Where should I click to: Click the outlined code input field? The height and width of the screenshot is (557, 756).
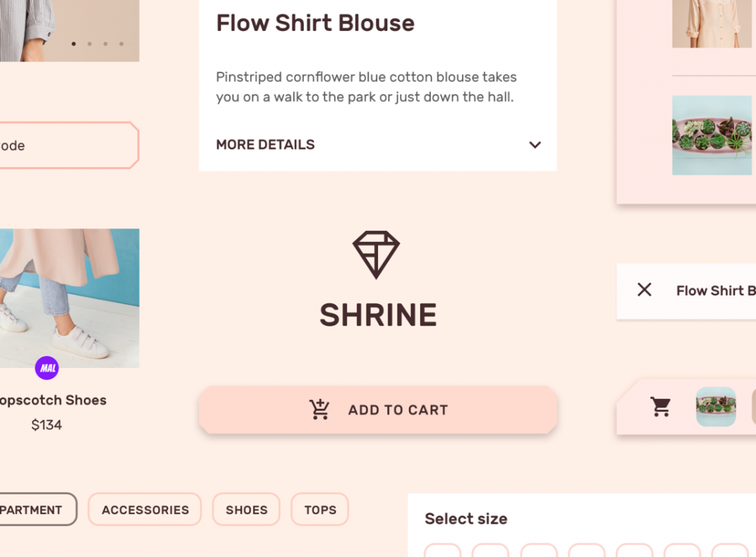70,146
